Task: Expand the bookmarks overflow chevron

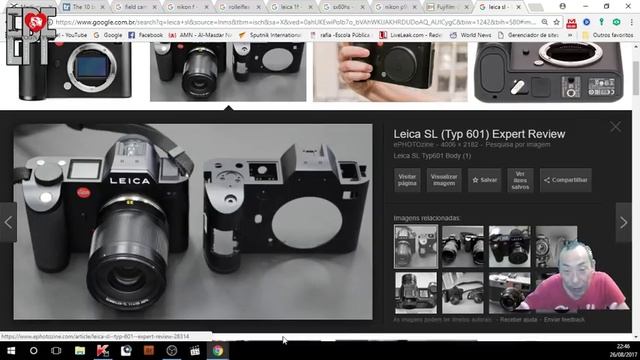Action: (570, 36)
